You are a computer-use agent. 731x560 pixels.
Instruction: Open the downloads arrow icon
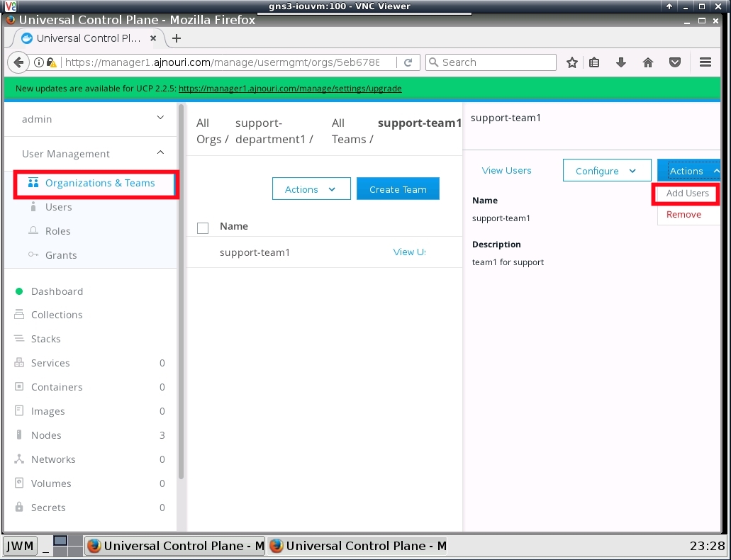pyautogui.click(x=621, y=62)
